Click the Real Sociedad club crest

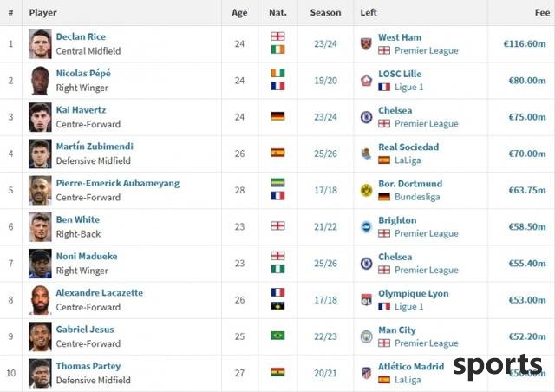click(366, 154)
